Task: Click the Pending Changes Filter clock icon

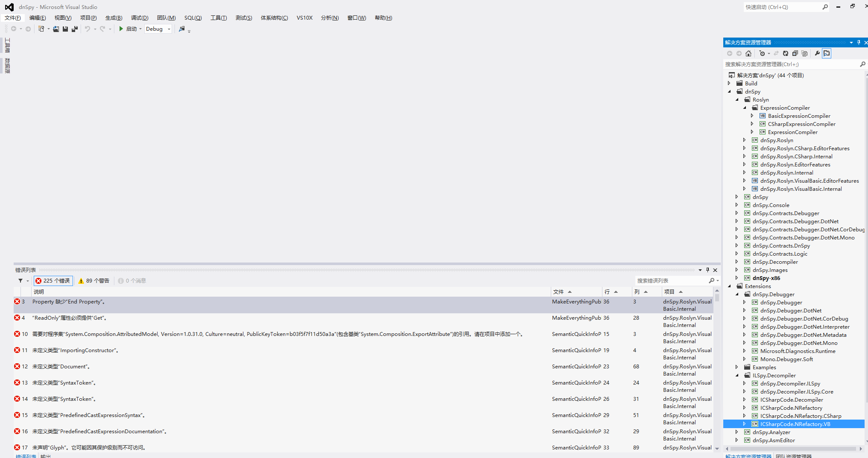Action: pyautogui.click(x=762, y=53)
